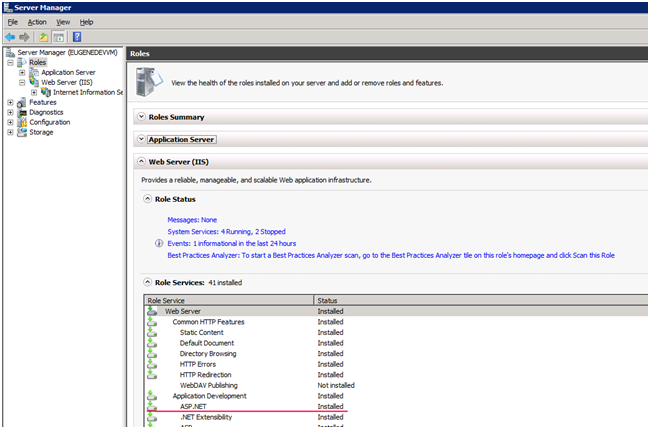
Task: Select the Features node in tree
Action: 42,102
